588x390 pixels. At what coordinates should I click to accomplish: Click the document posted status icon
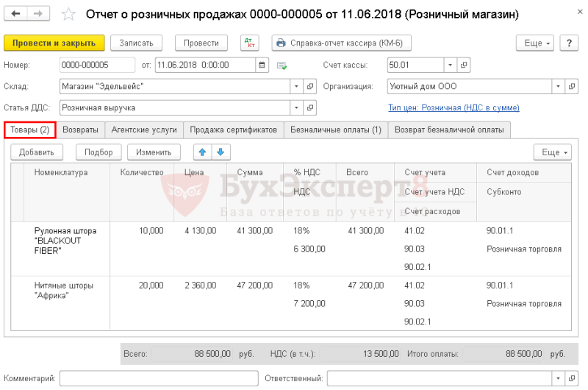click(x=282, y=65)
